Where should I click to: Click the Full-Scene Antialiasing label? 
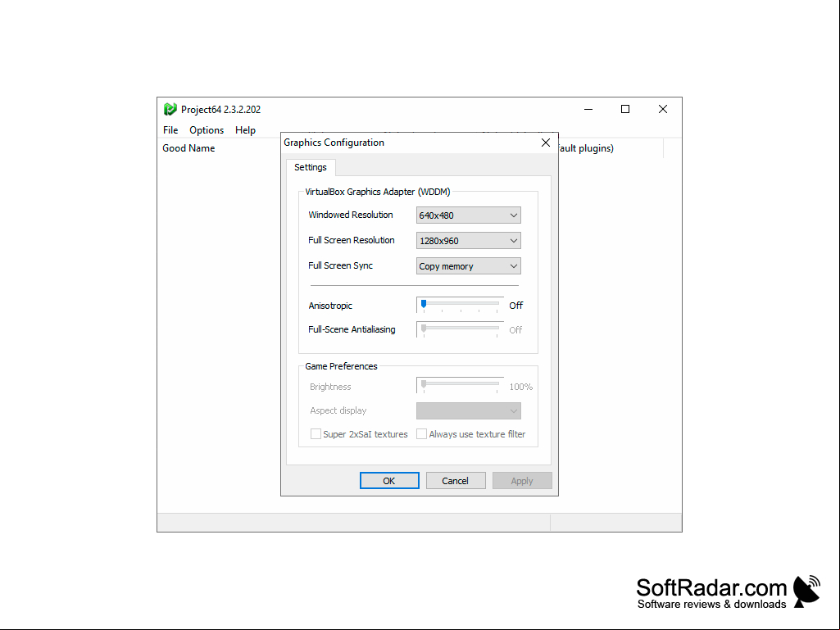coord(352,329)
